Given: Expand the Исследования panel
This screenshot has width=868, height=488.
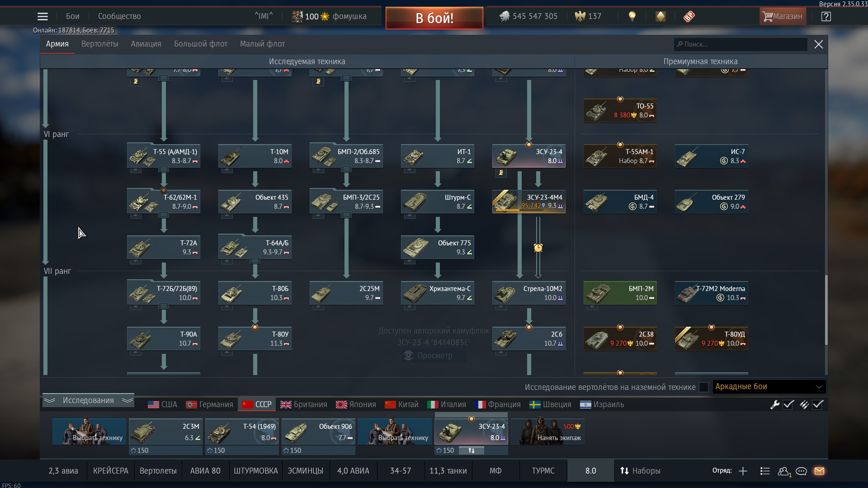Looking at the screenshot, I should (88, 400).
